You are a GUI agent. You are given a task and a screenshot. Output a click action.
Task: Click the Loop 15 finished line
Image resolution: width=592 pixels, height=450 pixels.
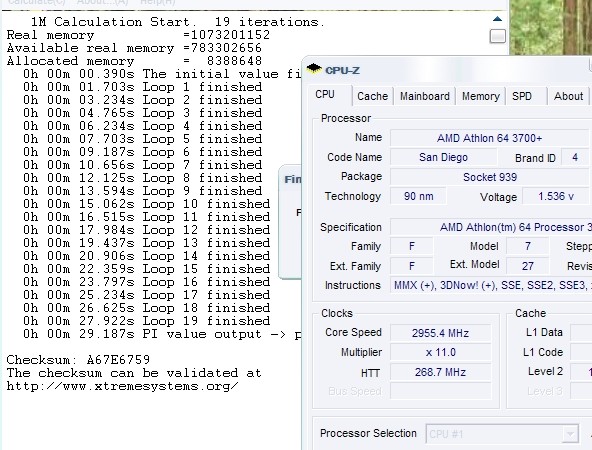click(146, 269)
